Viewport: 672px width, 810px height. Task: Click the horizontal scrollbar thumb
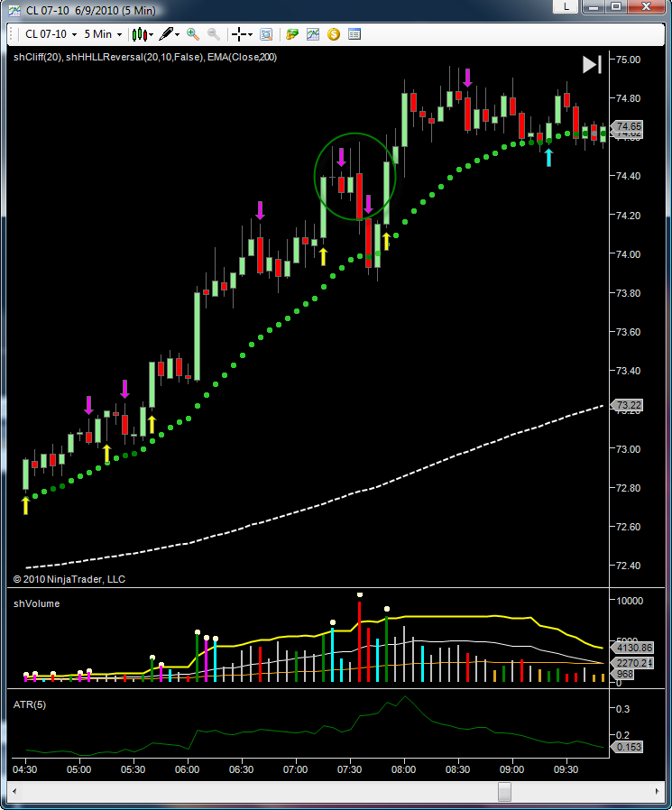coord(504,791)
